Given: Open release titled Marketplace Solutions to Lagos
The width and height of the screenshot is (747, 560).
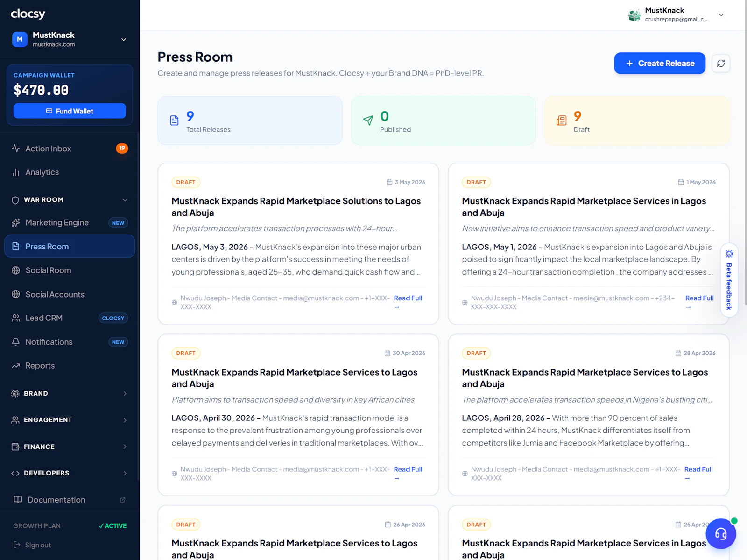Looking at the screenshot, I should tap(296, 207).
